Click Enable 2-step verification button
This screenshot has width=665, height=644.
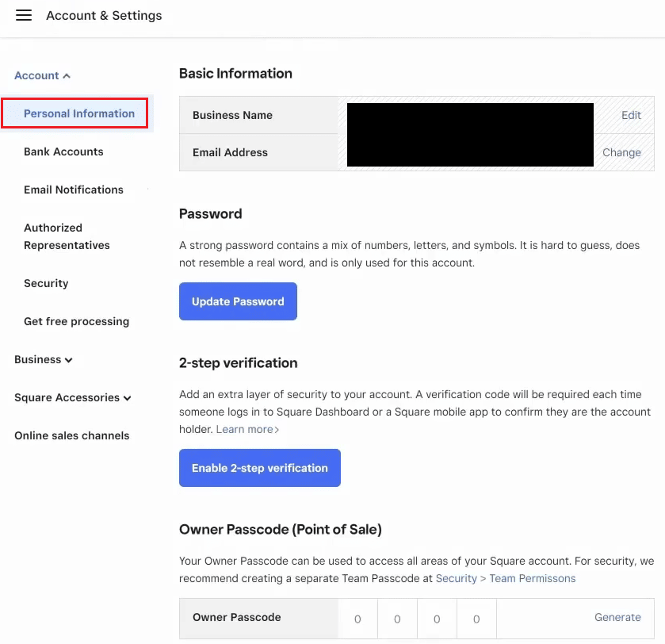click(259, 468)
